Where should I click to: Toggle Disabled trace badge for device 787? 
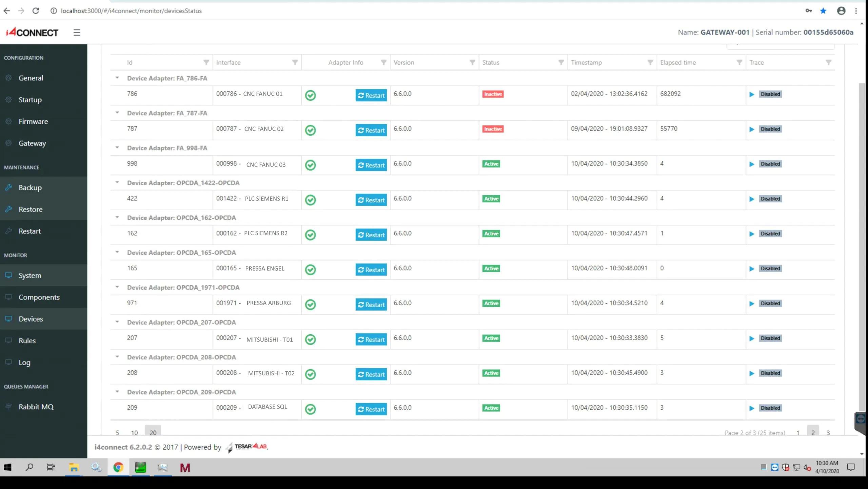[770, 129]
